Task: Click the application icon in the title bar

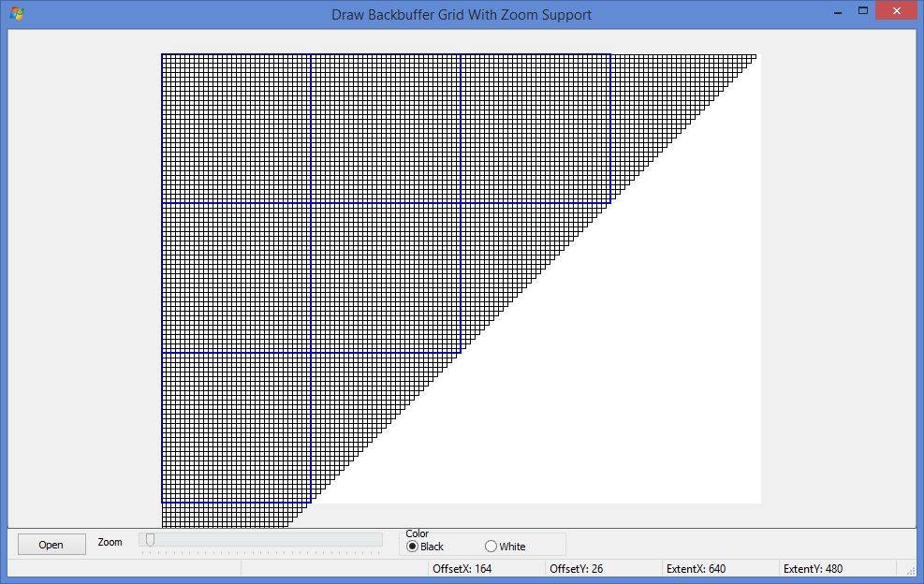Action: coord(17,14)
